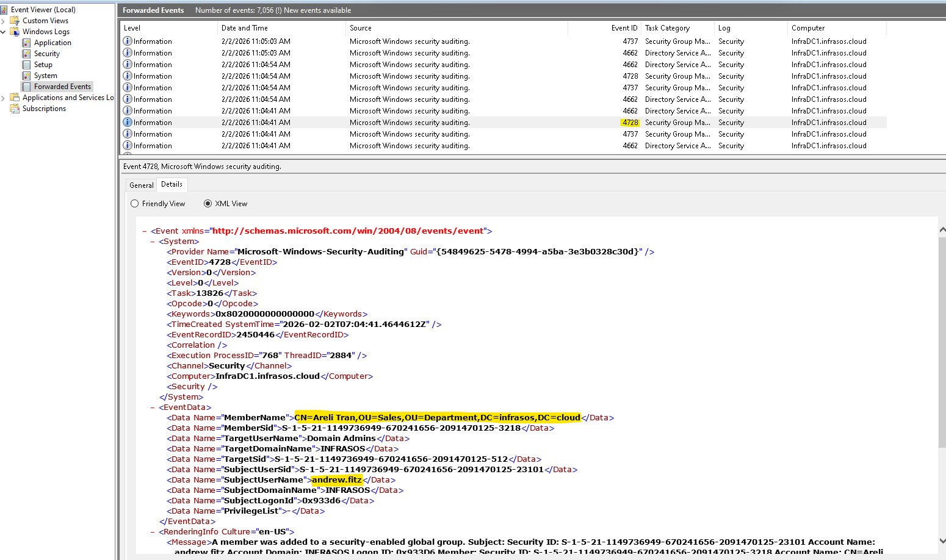Image resolution: width=946 pixels, height=560 pixels.
Task: Expand the Custom Views tree node
Action: pyautogui.click(x=3, y=21)
